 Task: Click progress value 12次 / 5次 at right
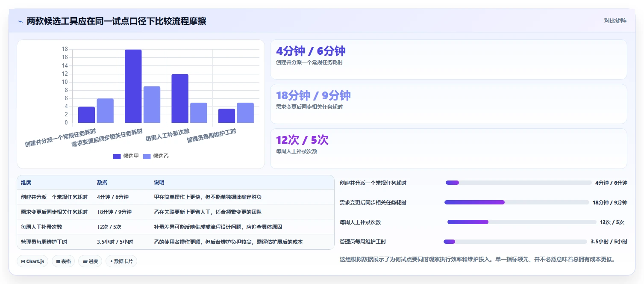point(612,222)
